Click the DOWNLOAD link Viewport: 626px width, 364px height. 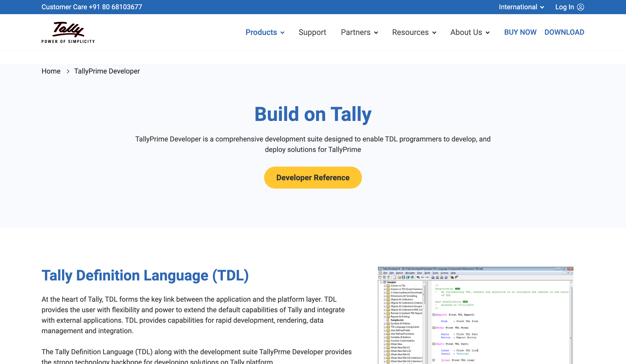[564, 32]
